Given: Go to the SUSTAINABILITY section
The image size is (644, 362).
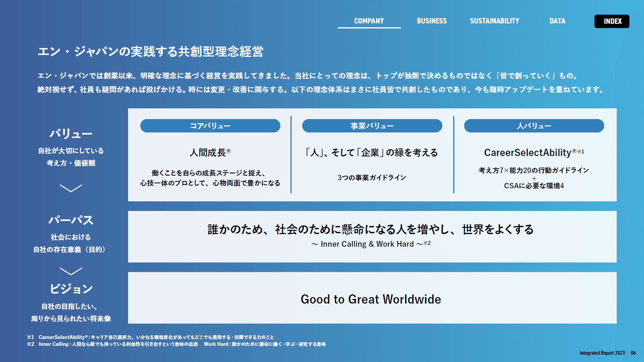Looking at the screenshot, I should (494, 21).
